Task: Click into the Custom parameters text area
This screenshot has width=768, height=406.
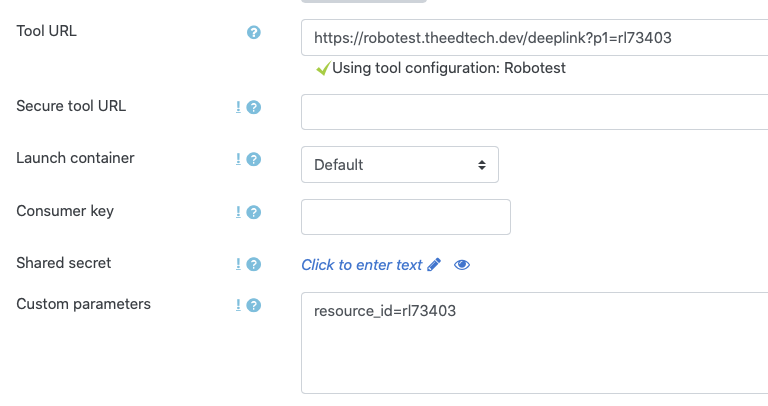Action: click(534, 343)
